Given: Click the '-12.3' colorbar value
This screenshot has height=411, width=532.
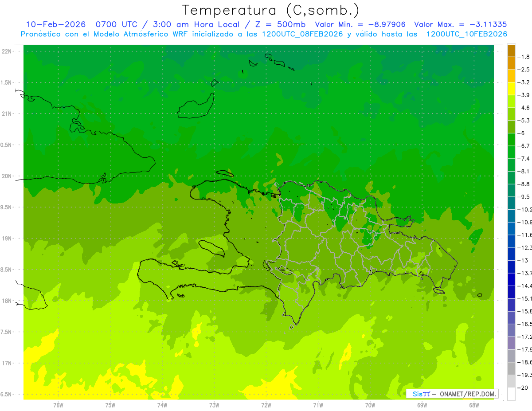Looking at the screenshot, I should pyautogui.click(x=525, y=247).
